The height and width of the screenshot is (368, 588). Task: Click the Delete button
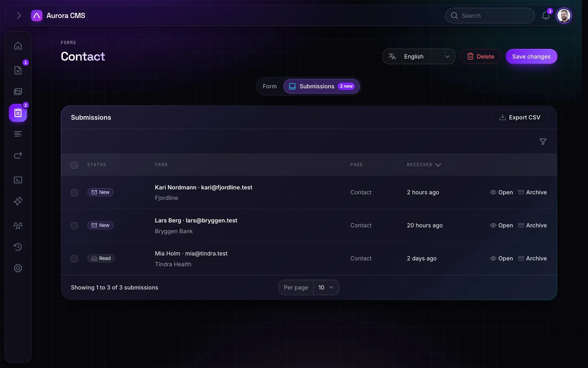[x=480, y=57]
